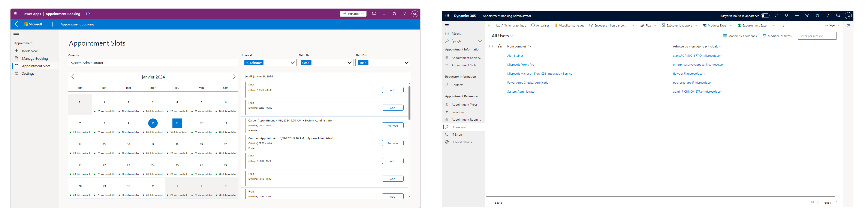
Task: Click the fit-to-screen icon in Power Apps header
Action: click(374, 14)
